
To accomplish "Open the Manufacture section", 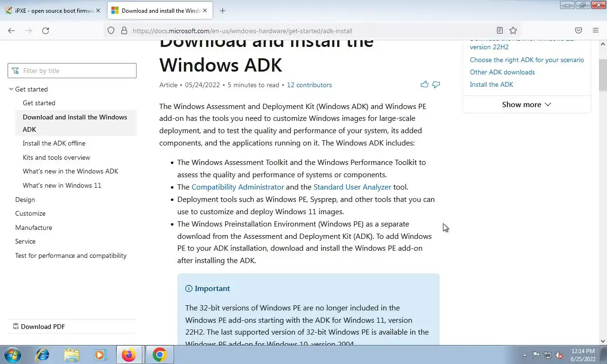I will click(x=34, y=227).
